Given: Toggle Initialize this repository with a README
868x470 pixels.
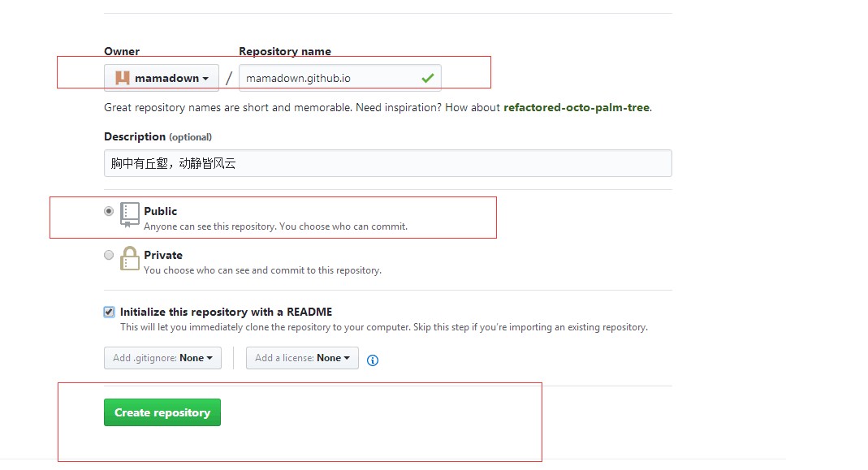Looking at the screenshot, I should coord(109,312).
